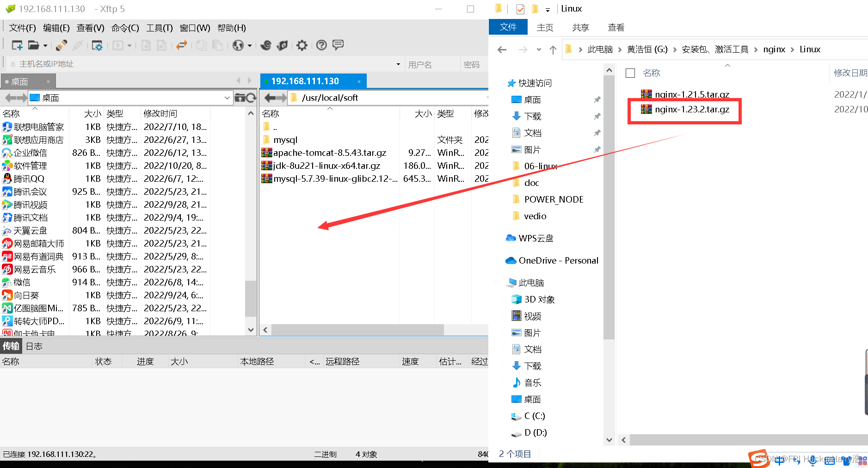Open the Explorer 查看 ribbon tab
Screen dimensions: 868x468
(x=616, y=28)
